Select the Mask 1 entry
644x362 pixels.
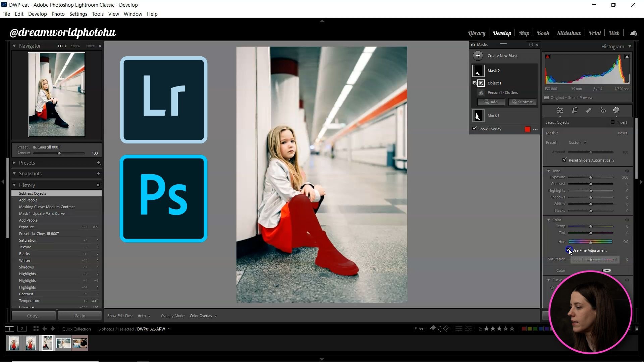(x=504, y=116)
